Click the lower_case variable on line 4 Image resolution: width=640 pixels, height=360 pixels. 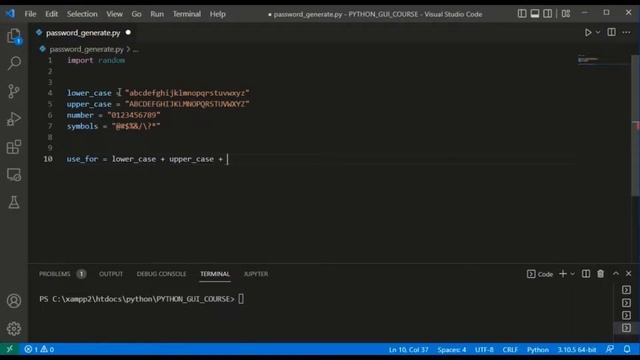coord(89,93)
